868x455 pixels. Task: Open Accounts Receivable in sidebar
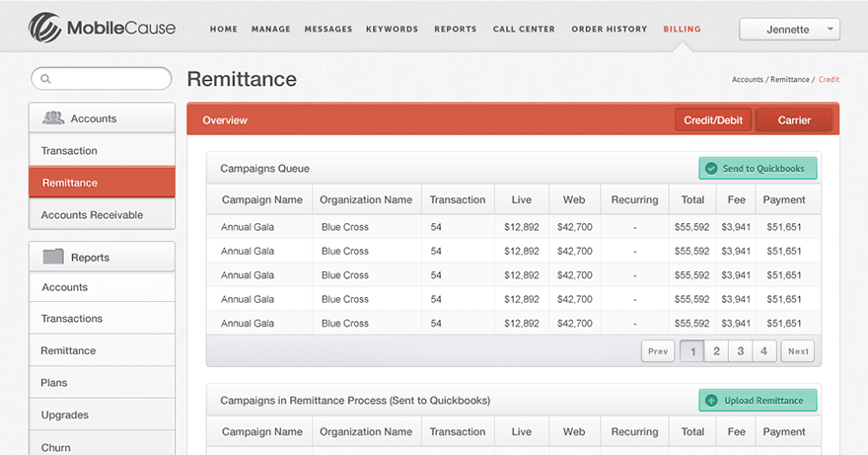pyautogui.click(x=92, y=215)
